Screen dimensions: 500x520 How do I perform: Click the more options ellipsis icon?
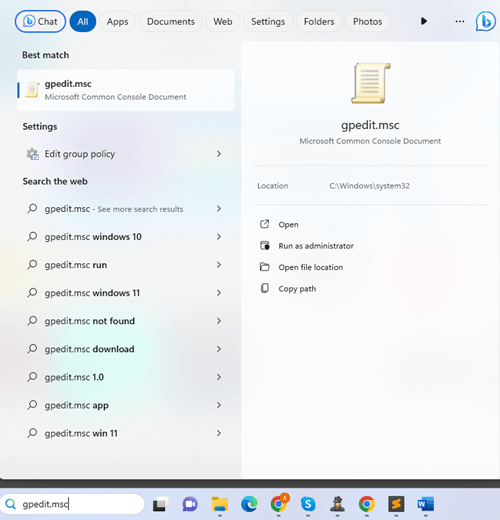[x=460, y=21]
